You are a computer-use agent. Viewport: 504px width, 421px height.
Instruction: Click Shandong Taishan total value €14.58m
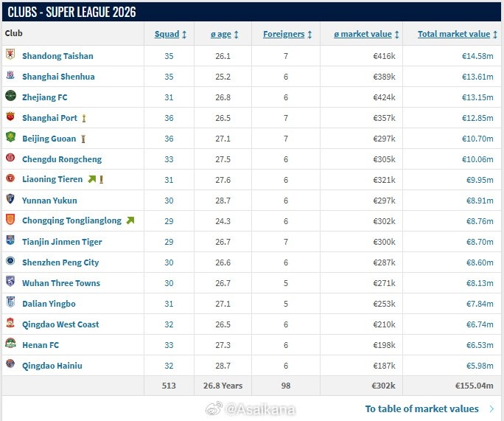477,56
